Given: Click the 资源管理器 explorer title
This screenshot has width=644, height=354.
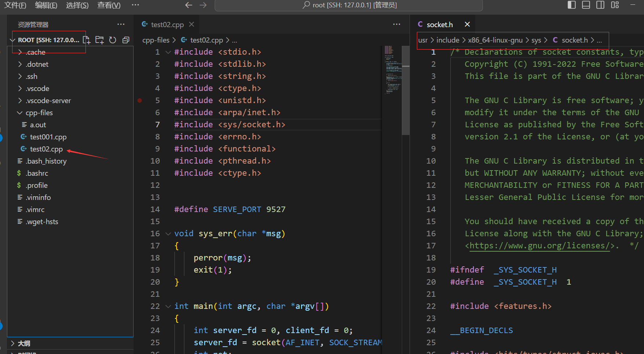Looking at the screenshot, I should point(33,25).
